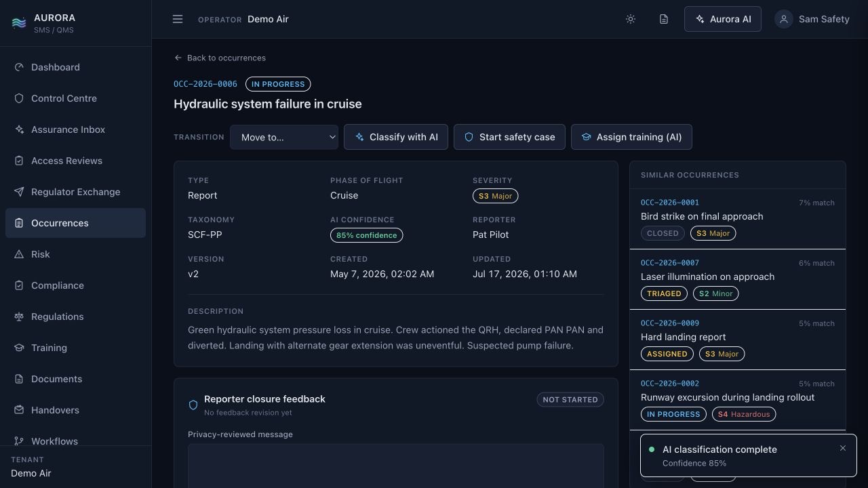Click the Risk warning triangle icon

pos(19,254)
